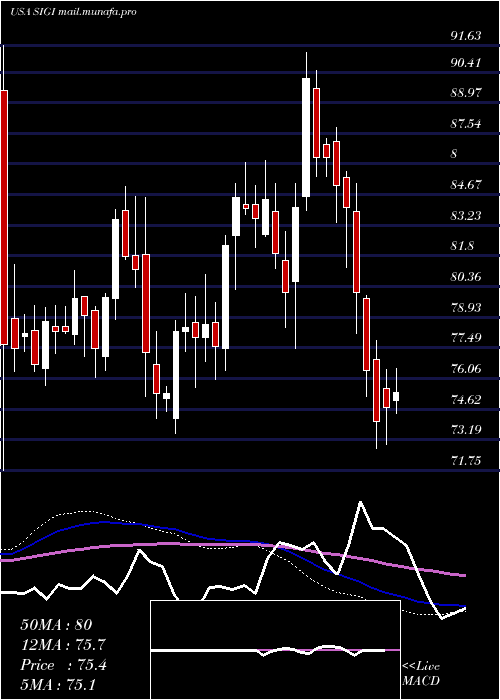The width and height of the screenshot is (500, 700).
Task: Select the 73.19 price axis label
Action: (x=466, y=430)
